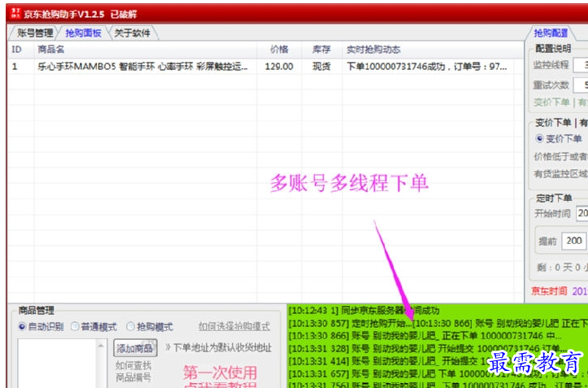Open the 抢购面板 tab
Image resolution: width=588 pixels, height=388 pixels.
[83, 33]
